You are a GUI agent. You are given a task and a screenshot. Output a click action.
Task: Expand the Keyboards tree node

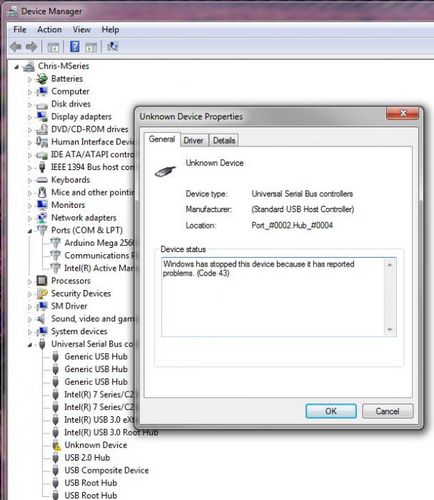click(30, 181)
